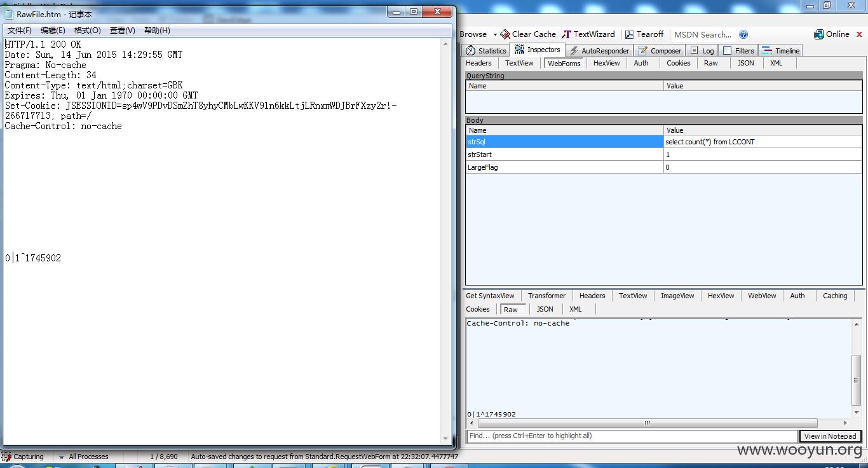Open the Composer tab
The image size is (868, 468).
(x=660, y=50)
